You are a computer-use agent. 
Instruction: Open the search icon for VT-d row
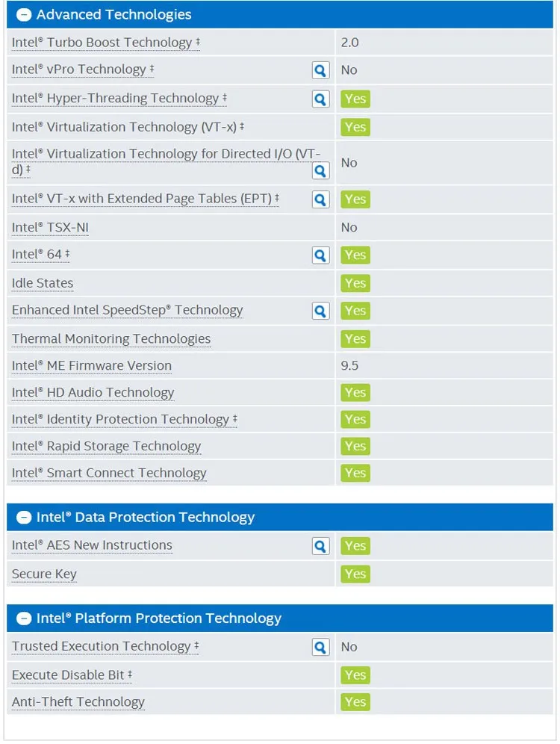click(x=320, y=171)
